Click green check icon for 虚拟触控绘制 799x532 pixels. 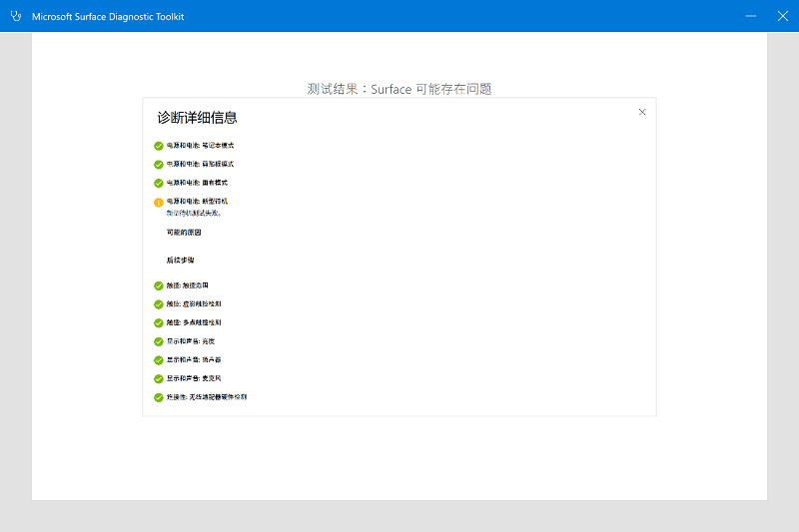coord(159,304)
